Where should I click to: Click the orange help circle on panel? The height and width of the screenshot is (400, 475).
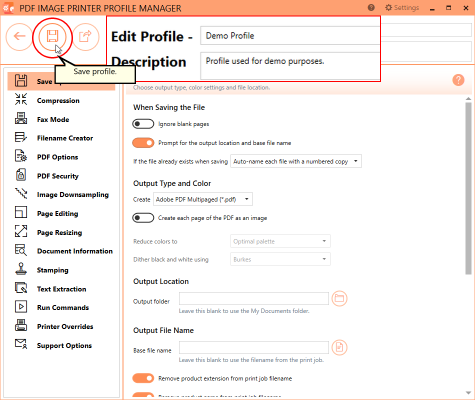pos(458,80)
